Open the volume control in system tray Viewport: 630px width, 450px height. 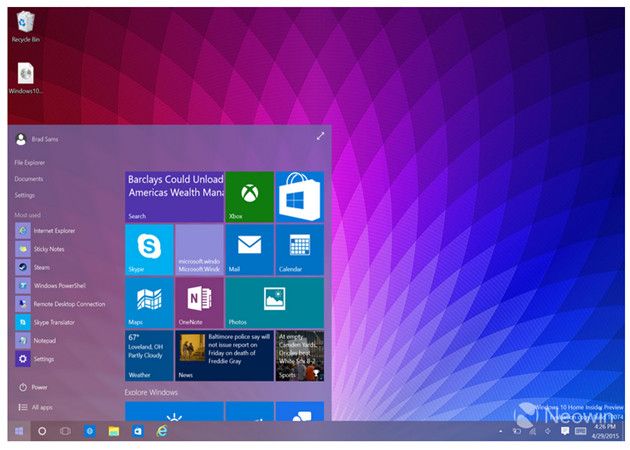pos(548,431)
